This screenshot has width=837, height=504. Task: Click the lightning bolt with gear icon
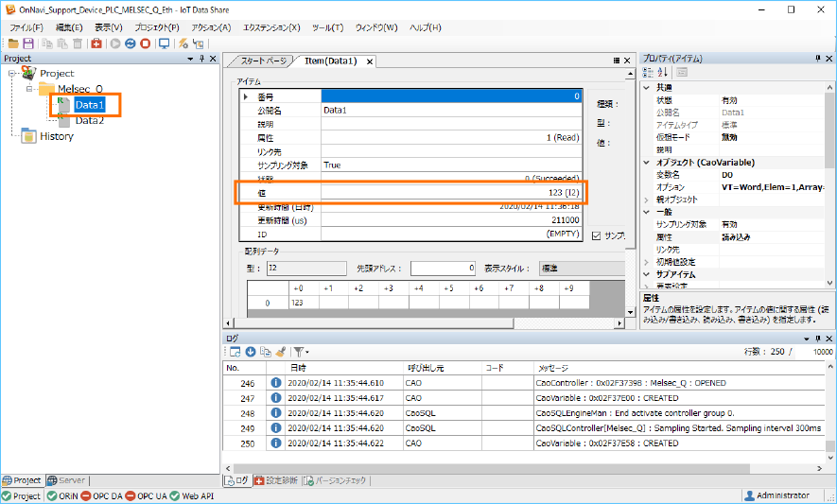click(183, 43)
